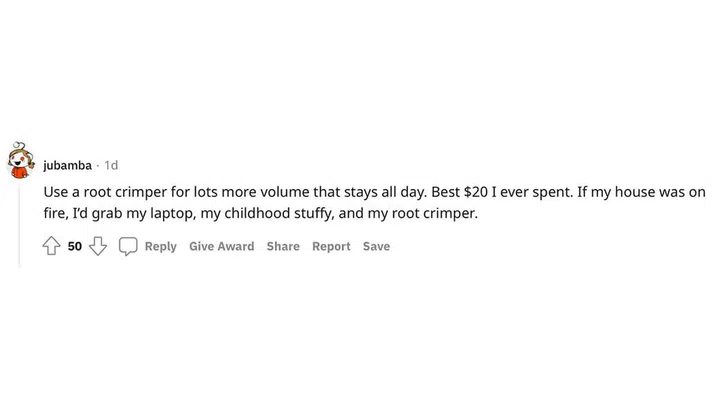The height and width of the screenshot is (405, 720).
Task: Give Award to this comment
Action: (x=221, y=246)
